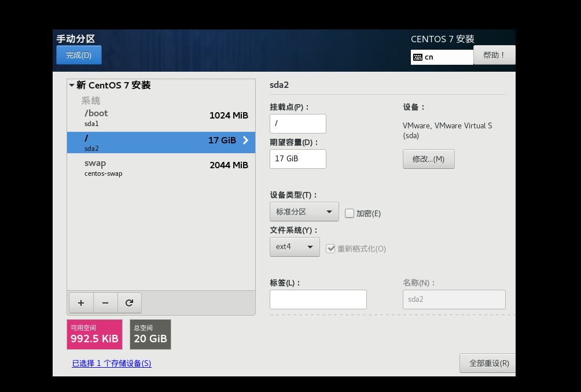Toggle the 重新格式化(O) reformat checkbox
The width and height of the screenshot is (581, 392).
click(x=330, y=249)
